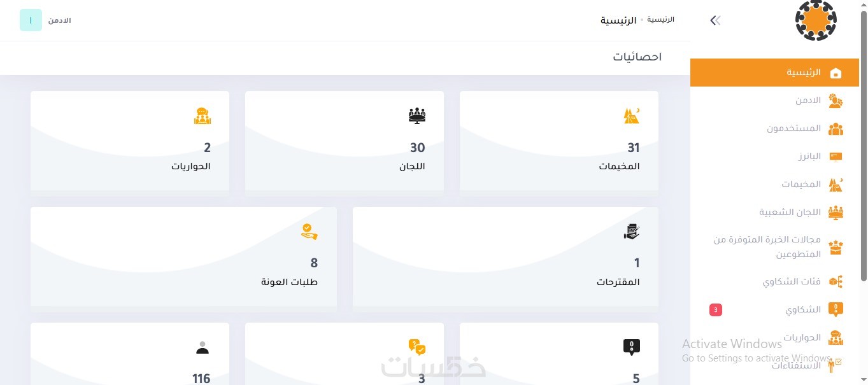Click the الادمن admins sidebar icon
868x385 pixels.
pyautogui.click(x=836, y=101)
